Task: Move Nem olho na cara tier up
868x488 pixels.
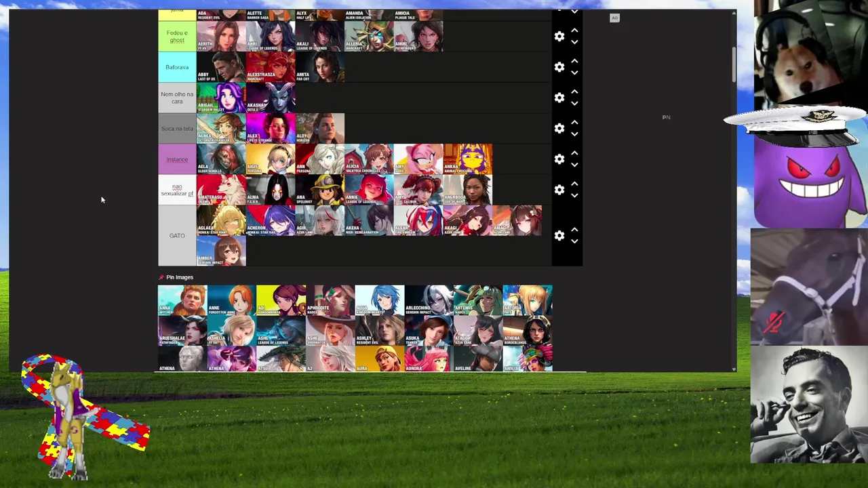Action: coord(574,91)
